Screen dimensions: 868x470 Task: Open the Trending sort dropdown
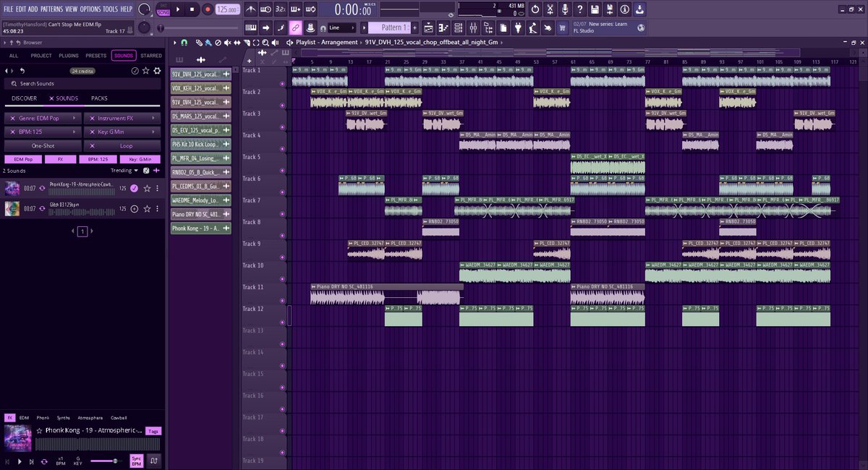tap(123, 171)
